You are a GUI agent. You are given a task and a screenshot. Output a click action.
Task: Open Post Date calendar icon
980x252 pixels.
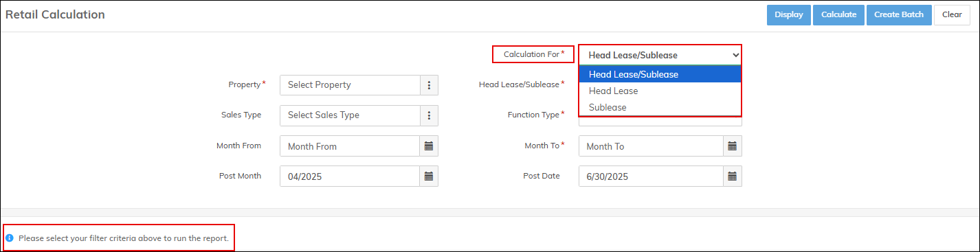(733, 176)
